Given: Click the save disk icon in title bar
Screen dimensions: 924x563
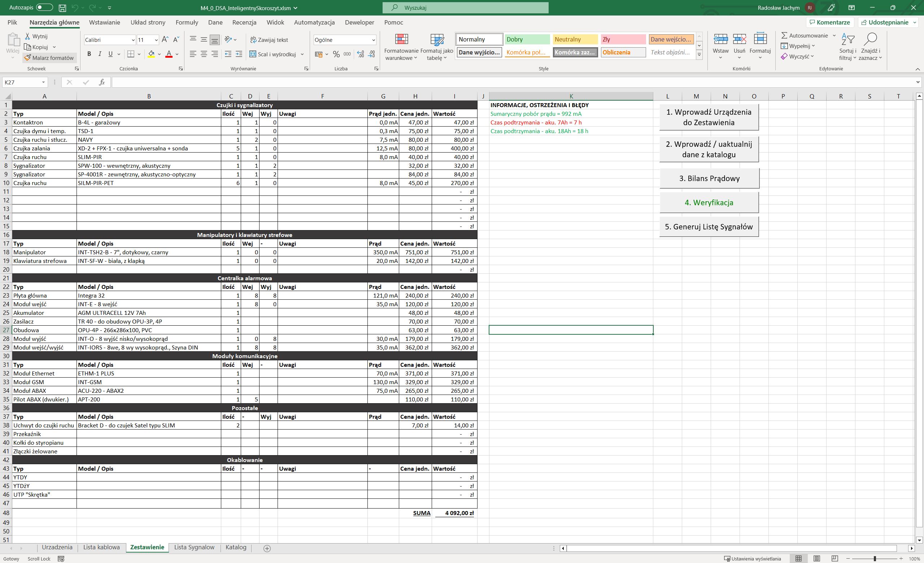Looking at the screenshot, I should pyautogui.click(x=63, y=8).
